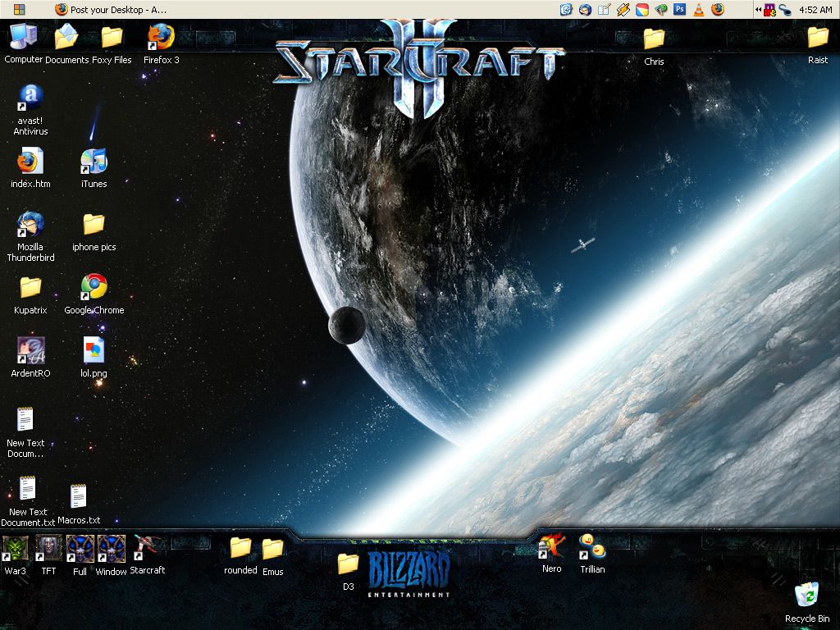Click the first blue quick launch icon

coord(566,9)
